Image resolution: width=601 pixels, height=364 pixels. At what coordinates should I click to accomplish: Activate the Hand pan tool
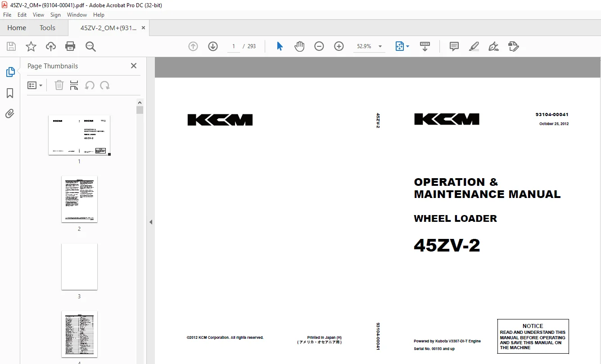299,46
